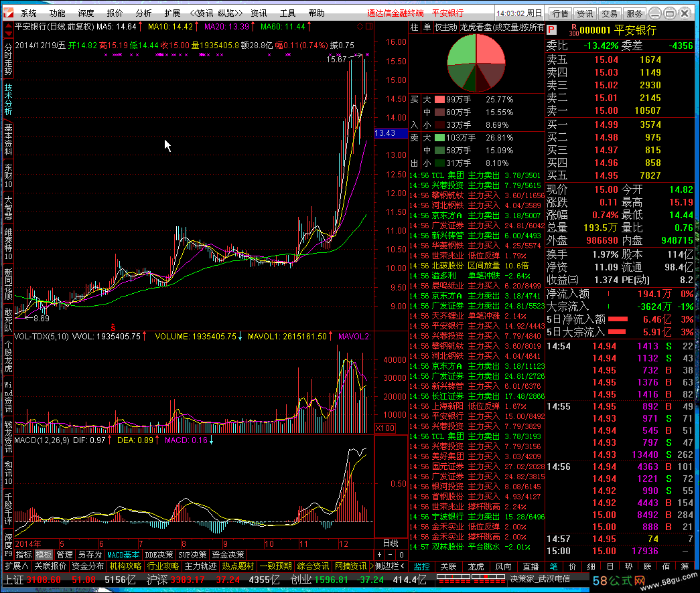Open the 工具 menu

pos(287,13)
